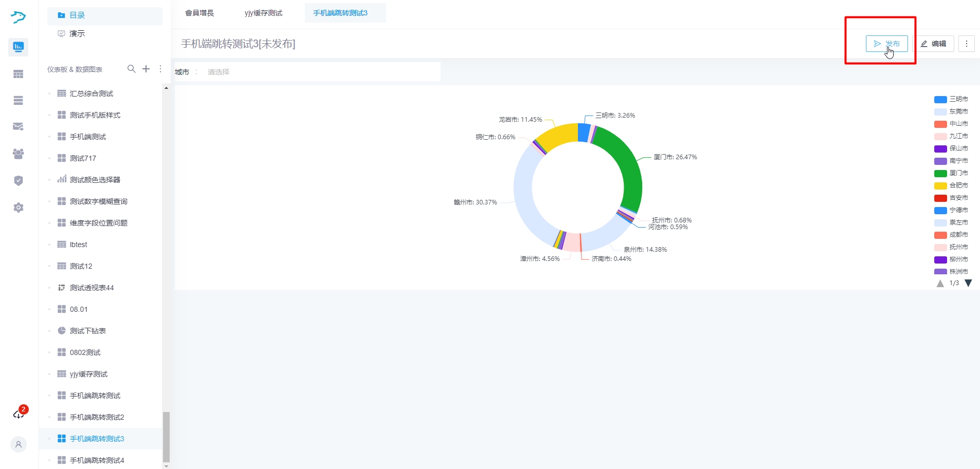Screen dimensions: 980x469
Task: Open user profile avatar icon
Action: pyautogui.click(x=19, y=444)
